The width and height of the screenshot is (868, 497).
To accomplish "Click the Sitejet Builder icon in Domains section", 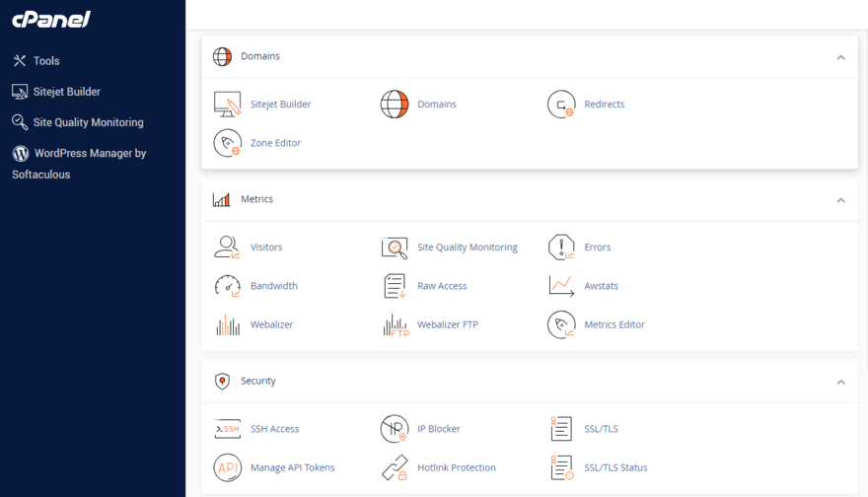I will tap(227, 105).
